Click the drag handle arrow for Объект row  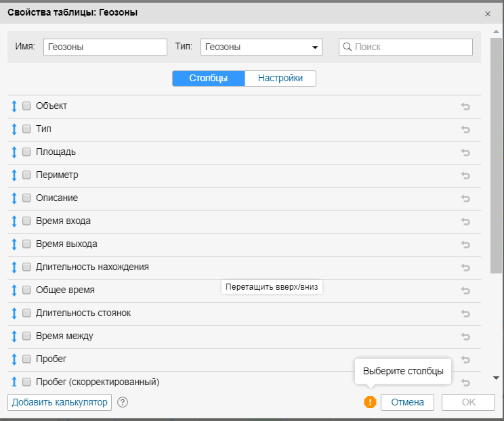coord(14,106)
